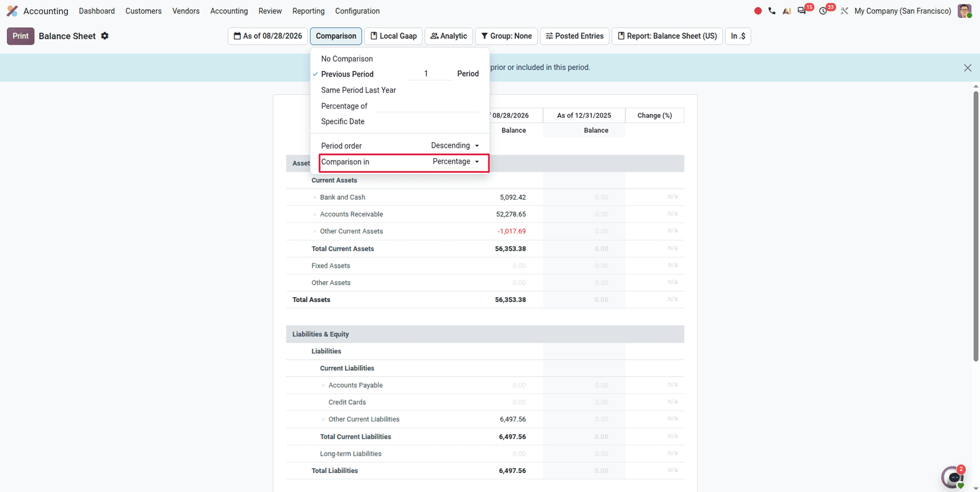The image size is (980, 492).
Task: Open the Vendors menu
Action: (x=186, y=11)
